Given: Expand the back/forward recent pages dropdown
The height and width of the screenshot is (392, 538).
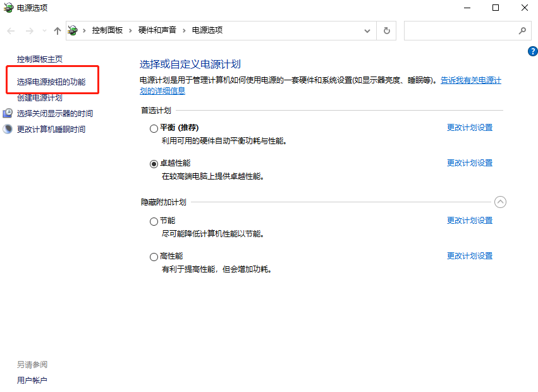Looking at the screenshot, I should point(44,30).
